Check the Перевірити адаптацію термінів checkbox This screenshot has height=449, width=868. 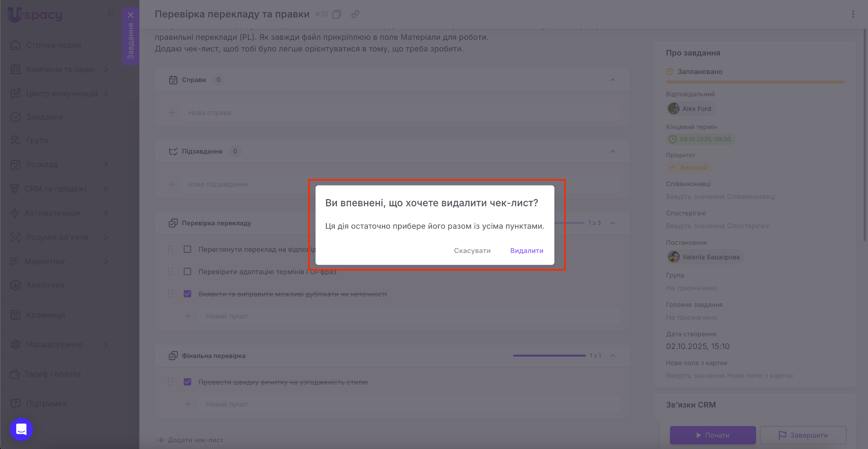point(187,272)
